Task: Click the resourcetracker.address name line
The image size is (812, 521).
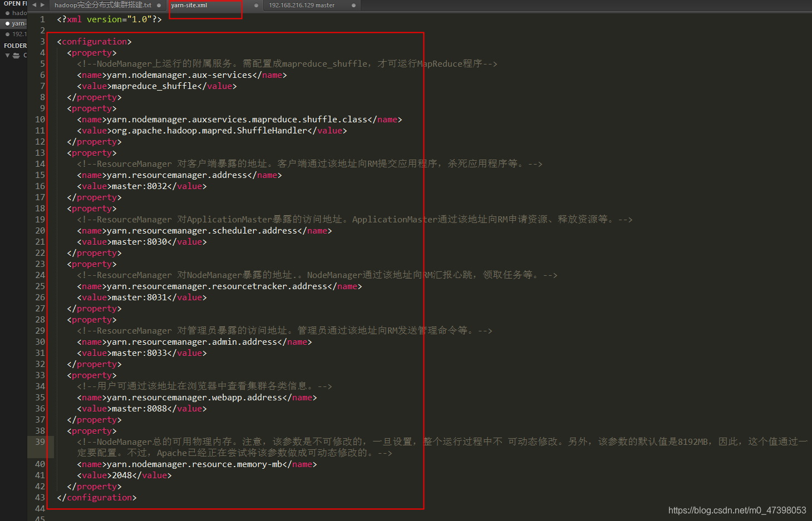Action: (x=219, y=286)
